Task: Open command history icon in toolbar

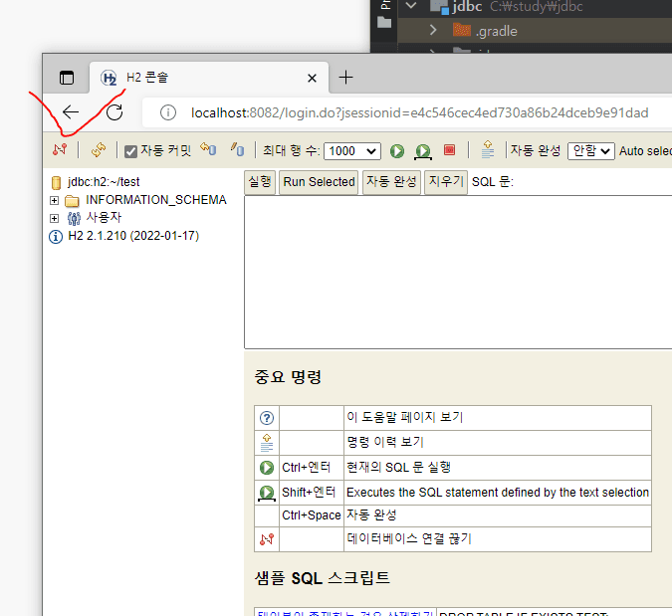Action: pyautogui.click(x=487, y=150)
